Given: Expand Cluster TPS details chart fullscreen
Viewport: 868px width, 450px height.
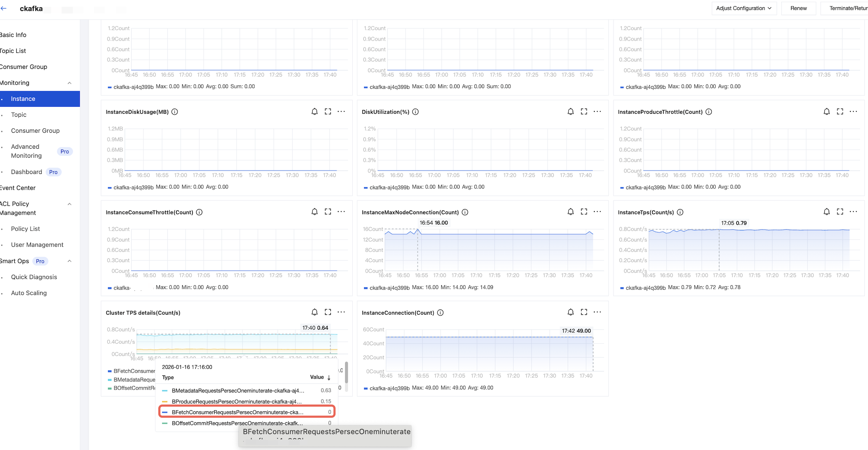Looking at the screenshot, I should [x=328, y=312].
